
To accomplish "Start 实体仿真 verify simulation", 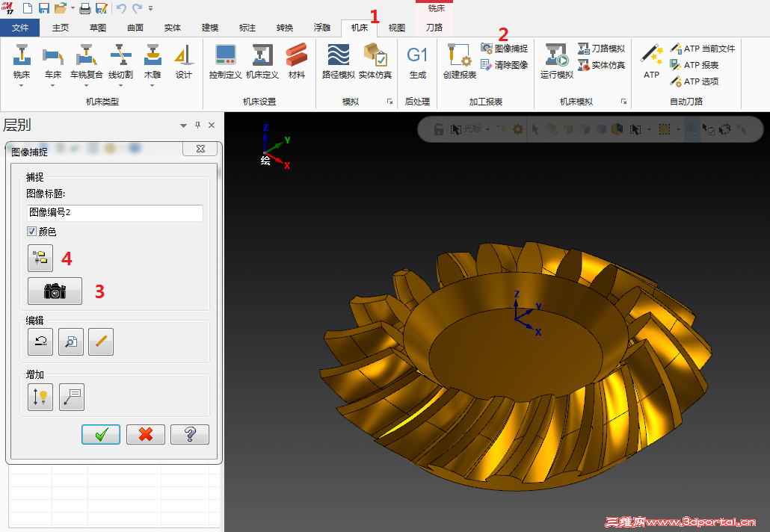I will tap(375, 61).
